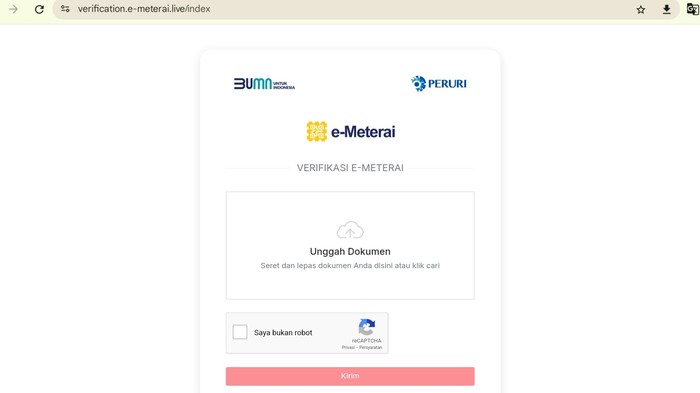Click the 'Seret dan lepas dokumen' hint text
The image size is (700, 393).
click(x=350, y=265)
